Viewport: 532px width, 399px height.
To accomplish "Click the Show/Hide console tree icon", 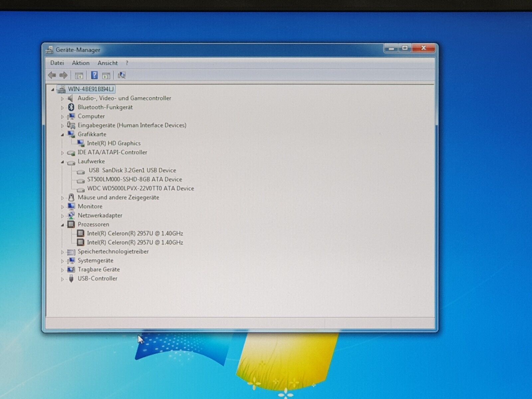I will coord(79,75).
